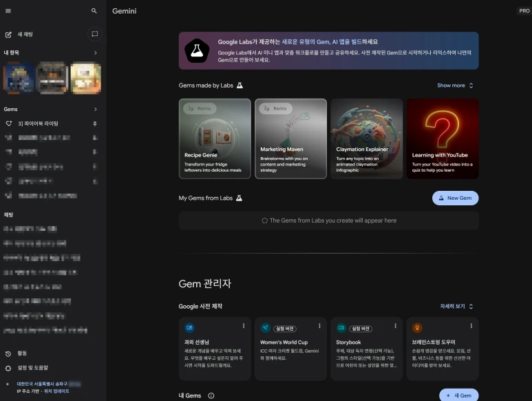Click the Storybook teal book icon
The width and height of the screenshot is (532, 401).
pyautogui.click(x=341, y=328)
